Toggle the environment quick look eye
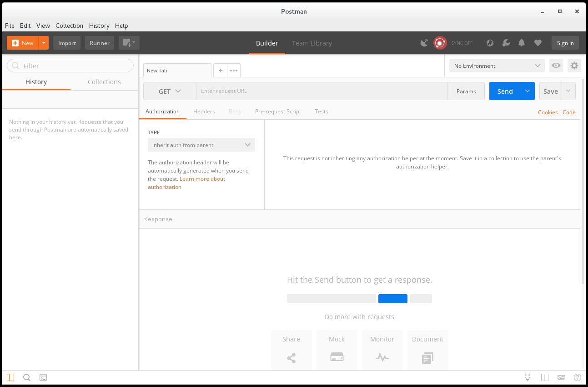 coord(556,66)
